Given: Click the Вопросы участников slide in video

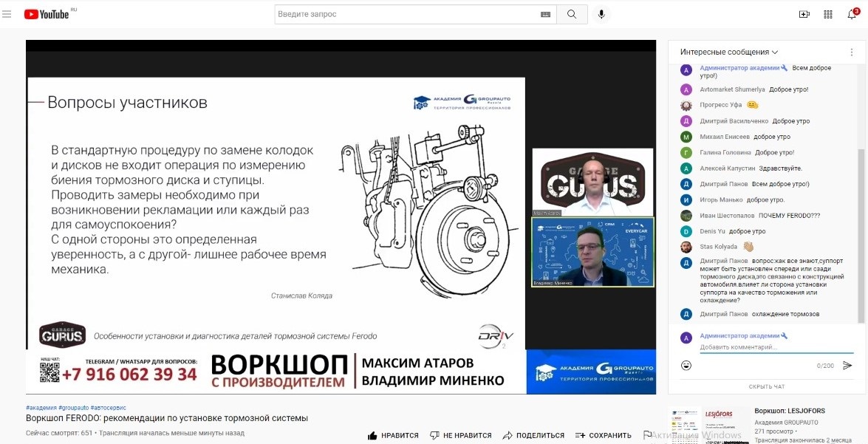Looking at the screenshot, I should click(276, 214).
